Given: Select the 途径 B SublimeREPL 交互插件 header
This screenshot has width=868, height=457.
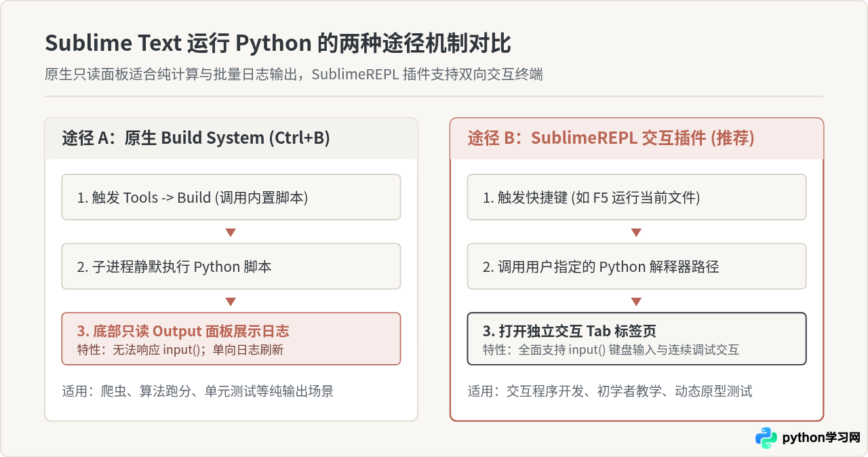Looking at the screenshot, I should click(x=637, y=138).
